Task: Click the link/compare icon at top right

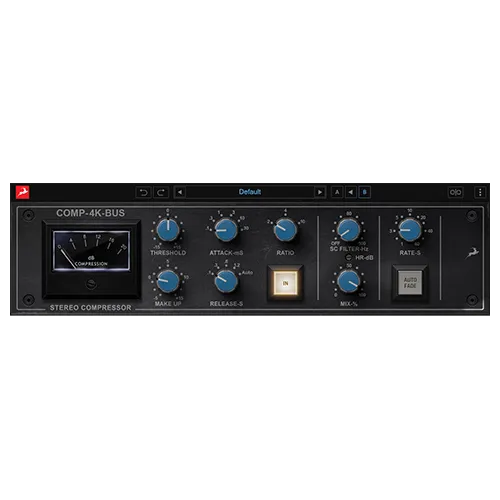Action: [x=455, y=192]
